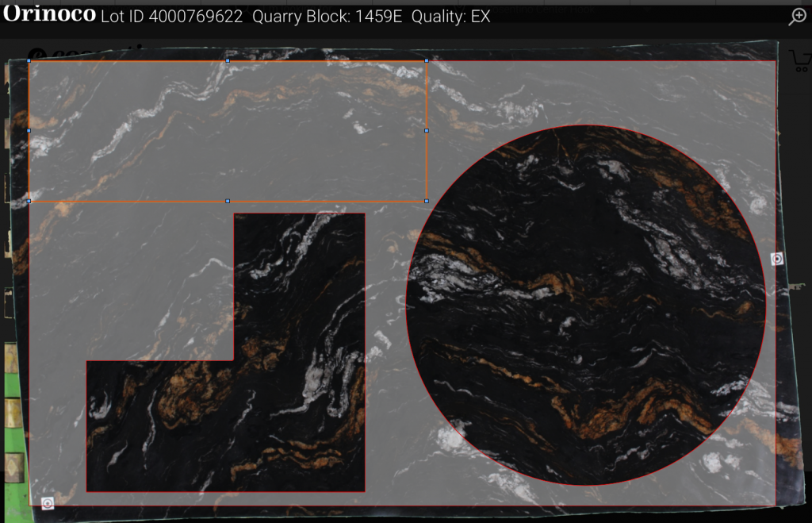Click the zoom magnifier icon

click(x=797, y=17)
